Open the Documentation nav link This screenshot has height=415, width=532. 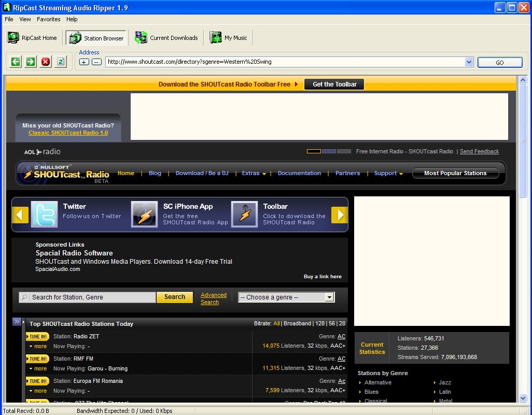pos(299,173)
